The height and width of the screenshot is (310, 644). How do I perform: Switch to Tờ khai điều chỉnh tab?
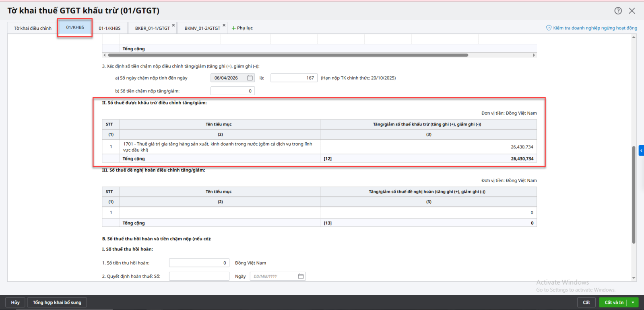click(33, 28)
